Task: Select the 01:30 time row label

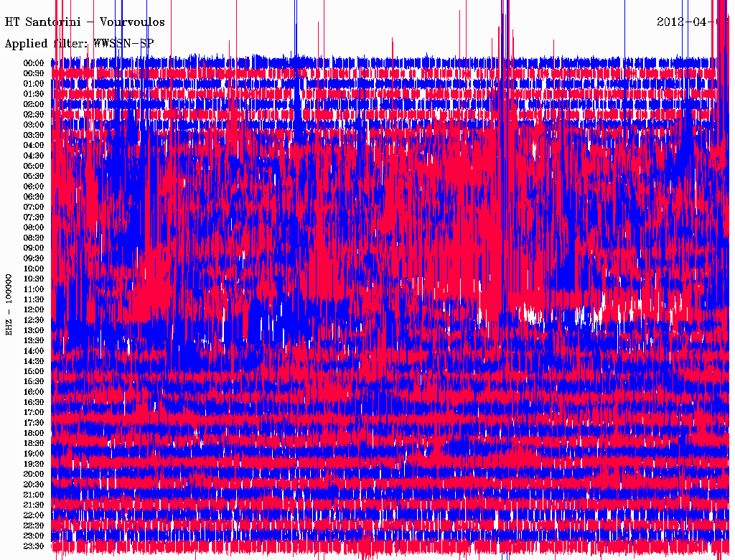Action: pyautogui.click(x=34, y=94)
